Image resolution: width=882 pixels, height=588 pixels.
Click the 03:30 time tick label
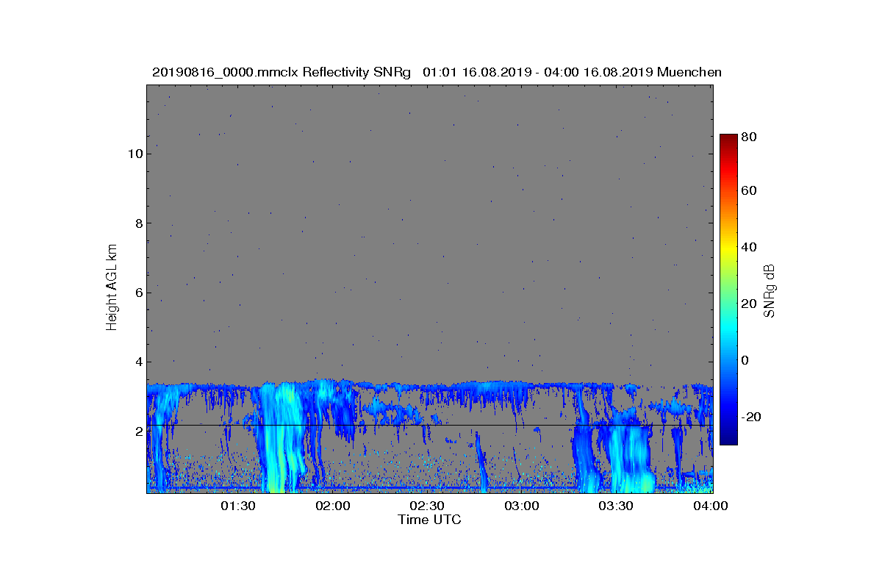(x=617, y=506)
